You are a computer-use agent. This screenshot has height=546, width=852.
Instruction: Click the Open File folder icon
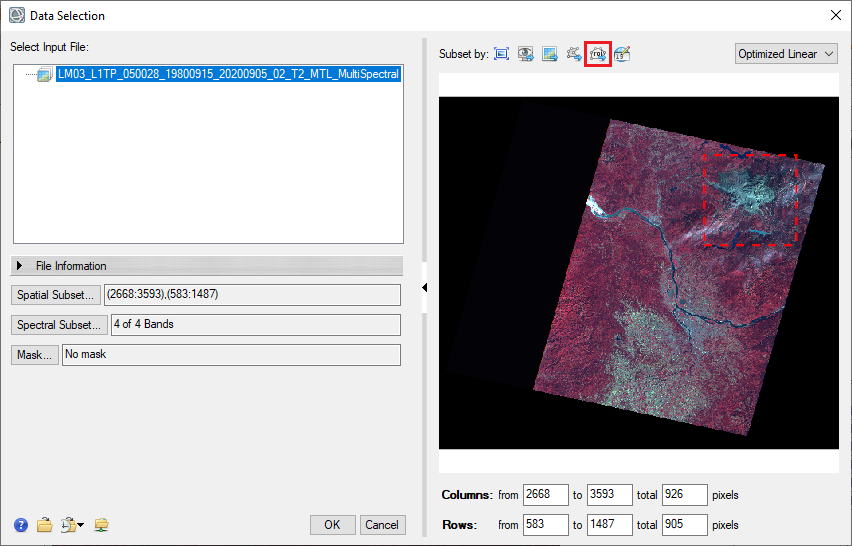point(44,525)
